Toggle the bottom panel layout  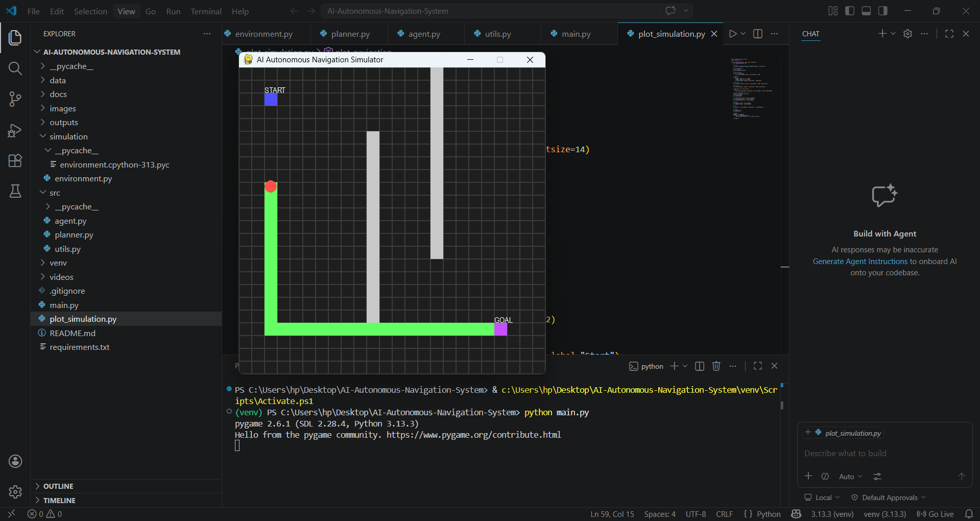[x=866, y=11]
